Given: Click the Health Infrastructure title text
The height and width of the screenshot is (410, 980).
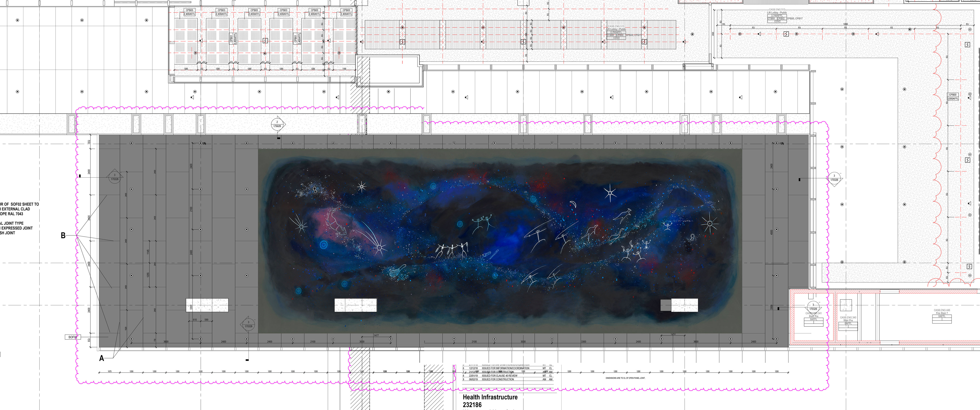Looking at the screenshot, I should tap(490, 397).
